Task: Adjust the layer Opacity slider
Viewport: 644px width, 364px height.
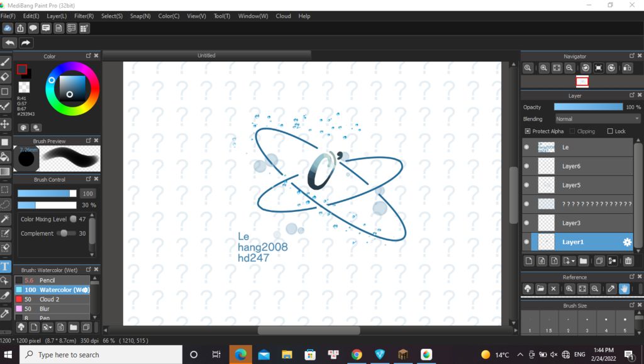Action: tap(588, 107)
